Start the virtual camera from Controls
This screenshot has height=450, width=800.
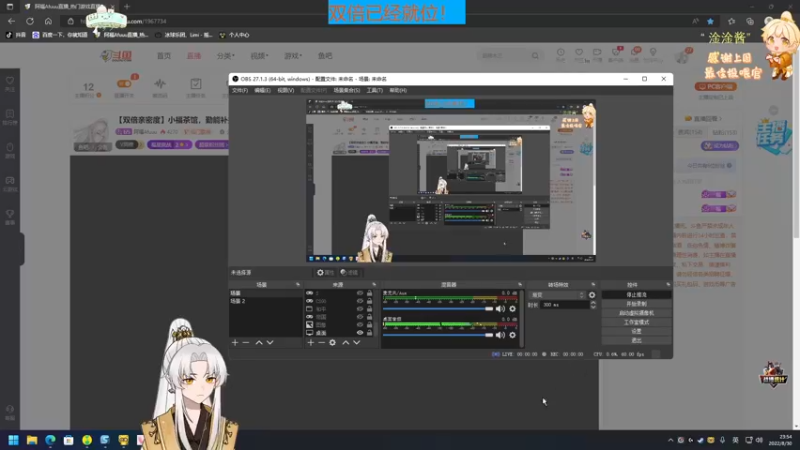(636, 313)
